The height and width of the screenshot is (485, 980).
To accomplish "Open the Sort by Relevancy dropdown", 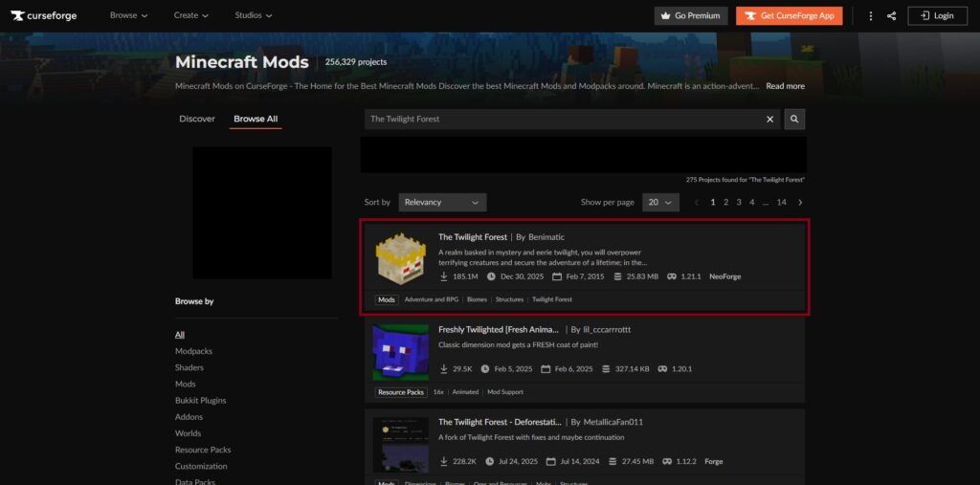I will coord(442,202).
